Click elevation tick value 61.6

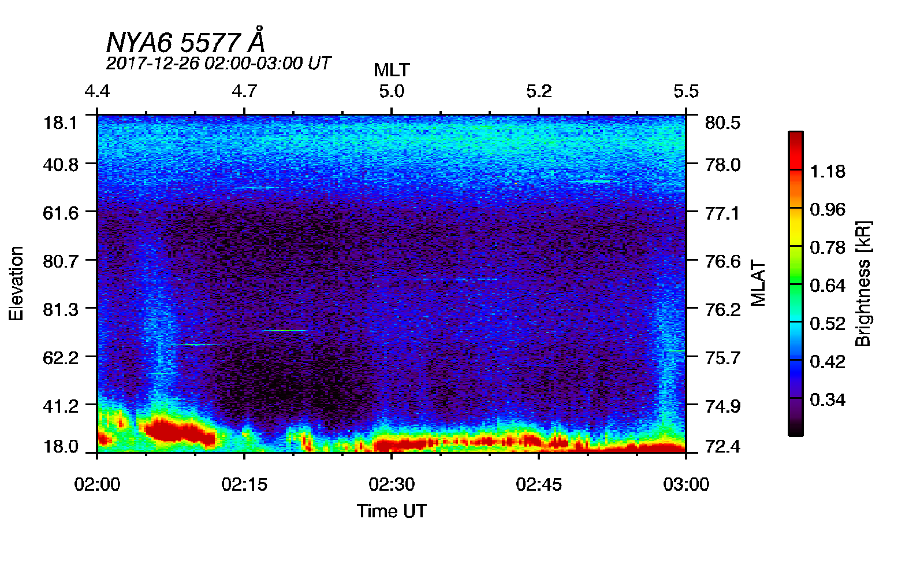(x=60, y=213)
